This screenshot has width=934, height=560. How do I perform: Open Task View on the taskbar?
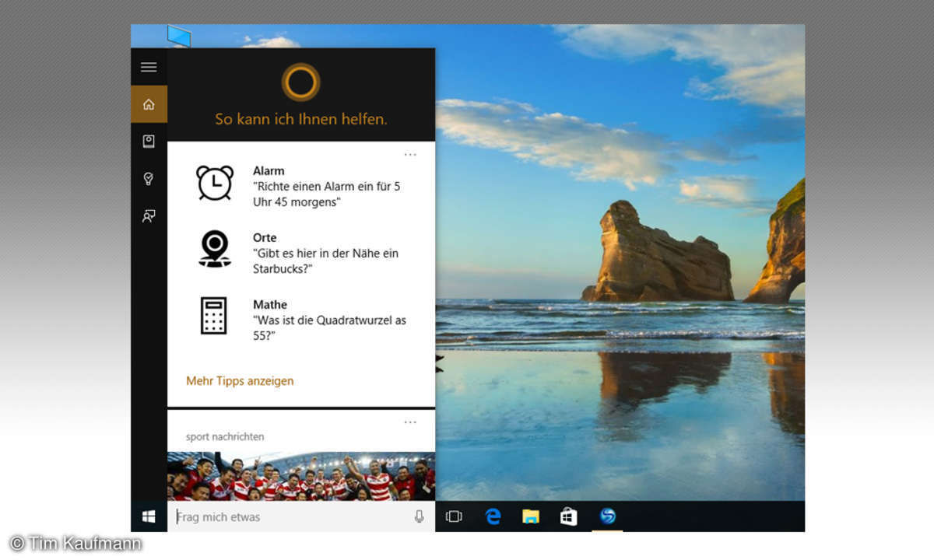454,516
